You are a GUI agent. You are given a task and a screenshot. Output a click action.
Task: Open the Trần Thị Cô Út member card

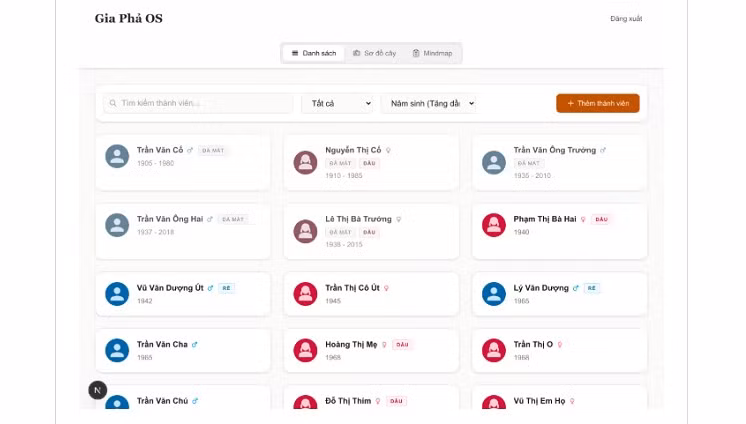pos(371,294)
